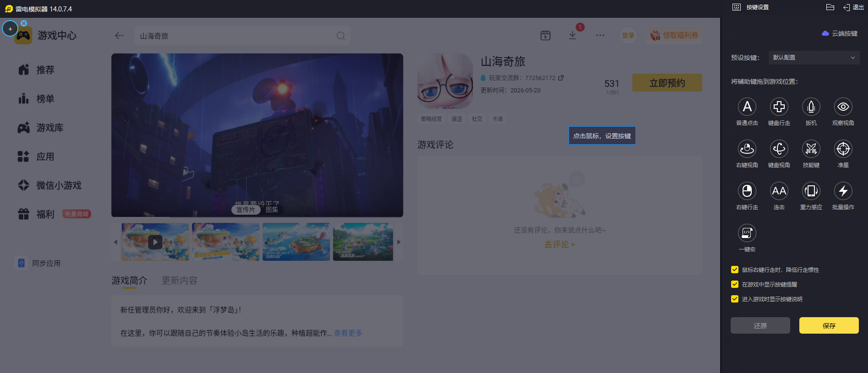Click the magnifier search icon
The height and width of the screenshot is (373, 868).
(x=341, y=36)
